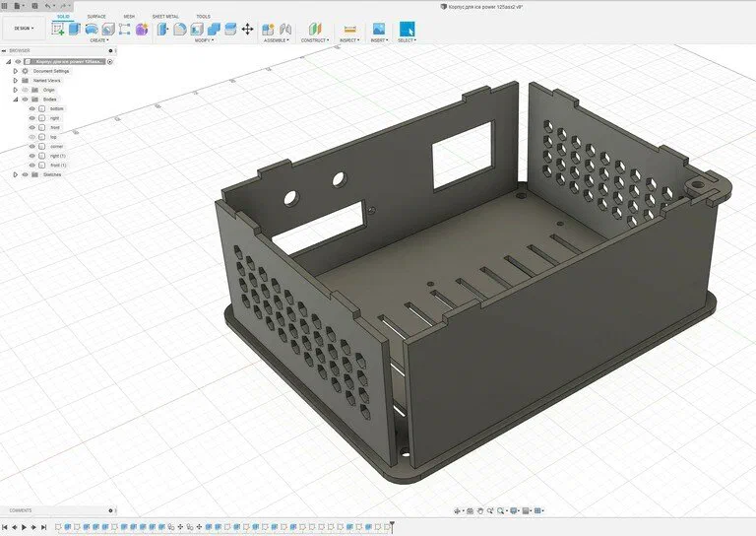
Task: Open the Construct dropdown menu
Action: pos(315,40)
